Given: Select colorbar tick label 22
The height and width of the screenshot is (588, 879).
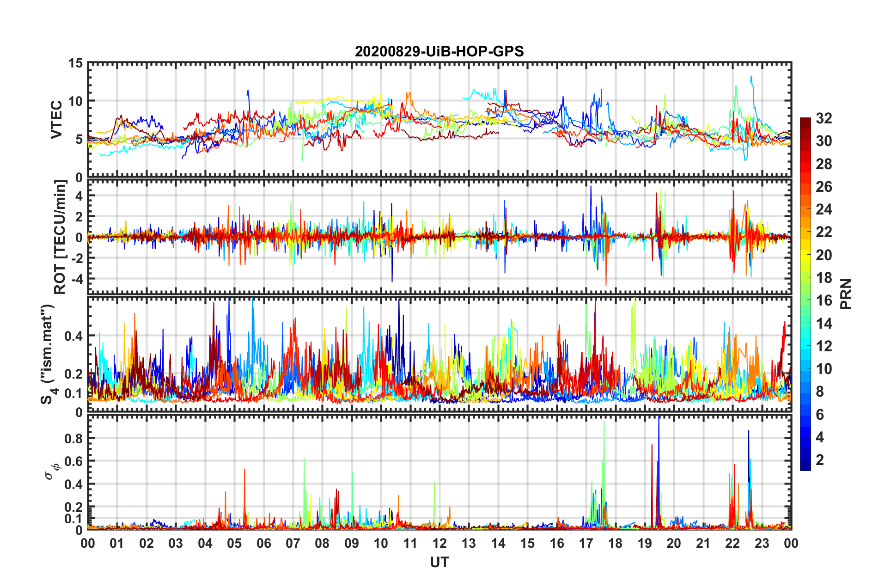Looking at the screenshot, I should (x=824, y=232).
